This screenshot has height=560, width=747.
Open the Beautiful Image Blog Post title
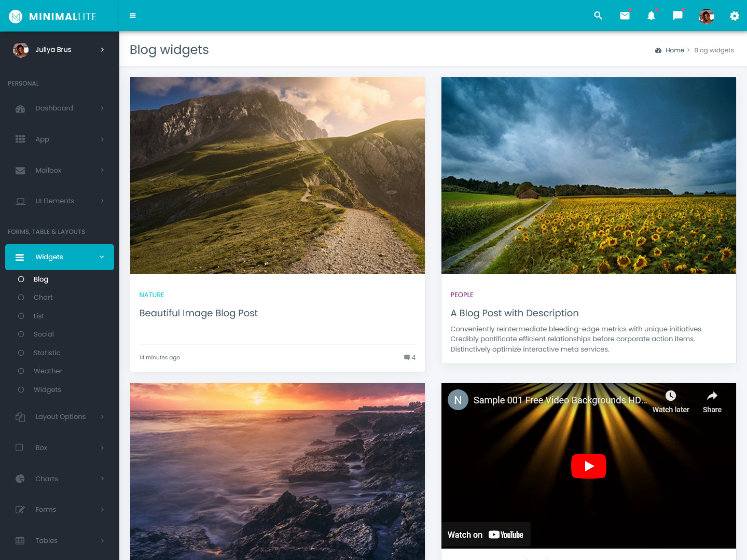tap(198, 313)
